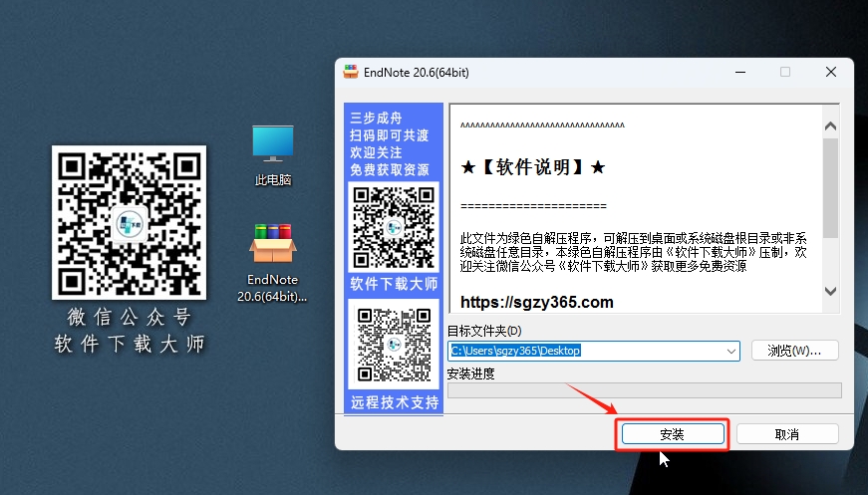Click the large 微信公众号 QR code on desktop
The width and height of the screenshot is (868, 495).
tap(129, 222)
